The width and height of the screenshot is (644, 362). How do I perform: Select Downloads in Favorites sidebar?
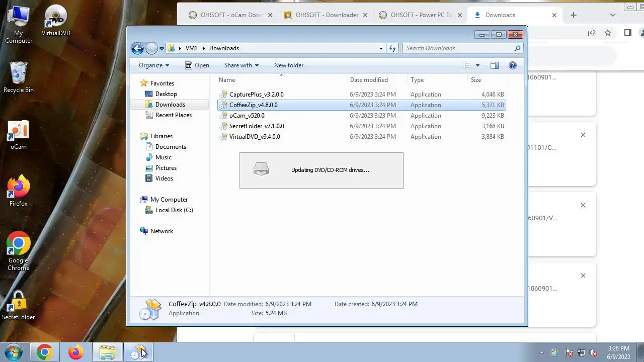point(170,105)
